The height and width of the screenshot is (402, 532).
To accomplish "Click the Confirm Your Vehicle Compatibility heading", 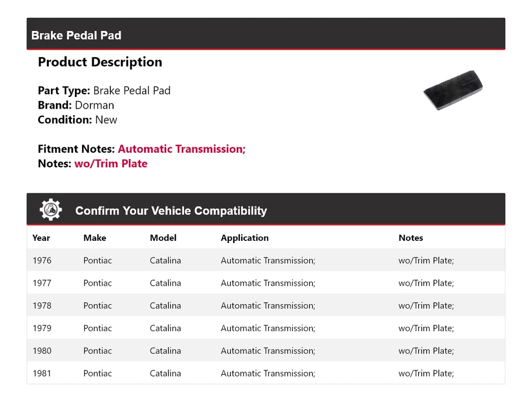I will [x=171, y=211].
